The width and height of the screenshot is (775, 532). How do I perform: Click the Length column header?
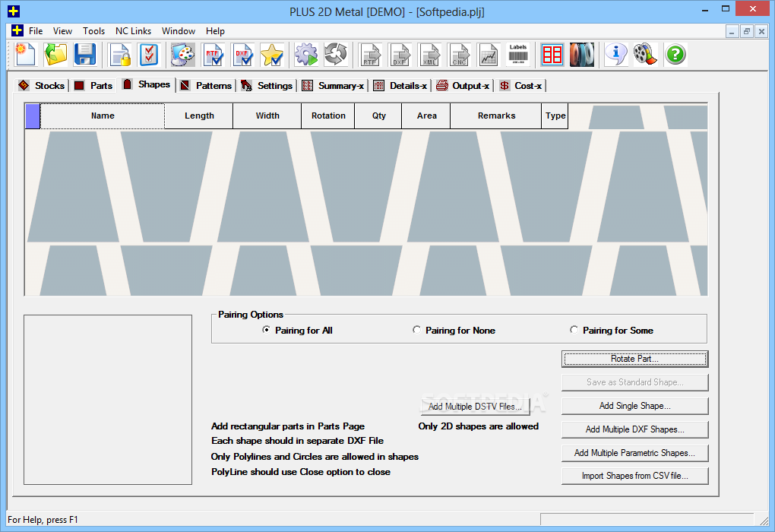[199, 116]
